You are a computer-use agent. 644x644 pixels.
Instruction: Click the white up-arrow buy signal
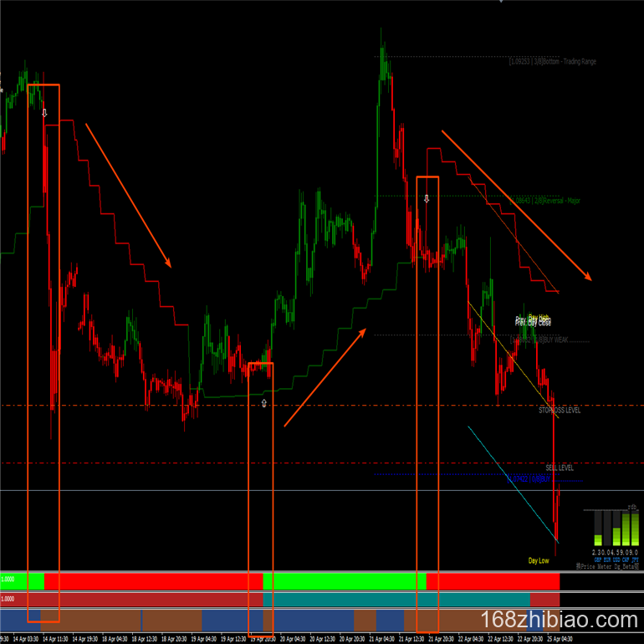coord(263,403)
